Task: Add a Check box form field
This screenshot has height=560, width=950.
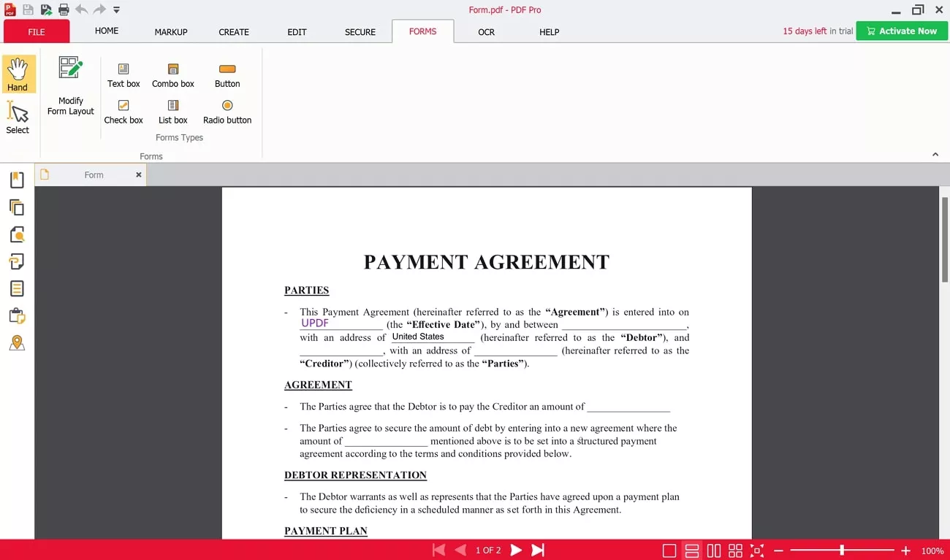Action: [x=123, y=111]
